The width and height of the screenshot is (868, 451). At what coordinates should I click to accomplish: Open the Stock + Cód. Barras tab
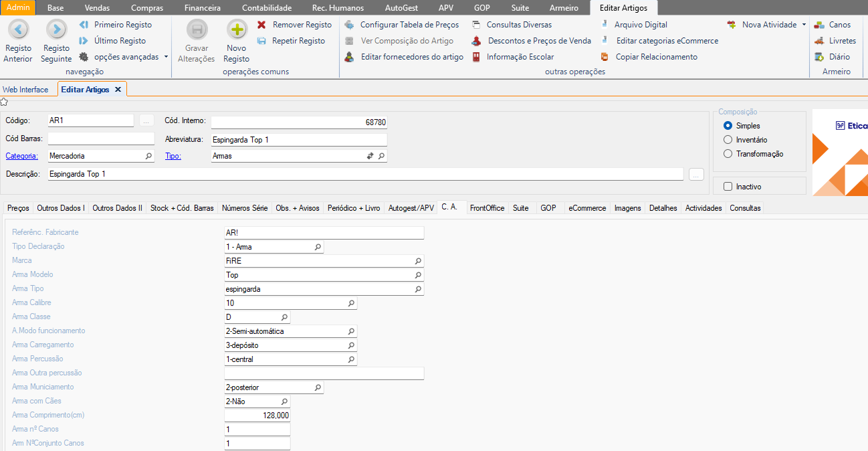(182, 208)
